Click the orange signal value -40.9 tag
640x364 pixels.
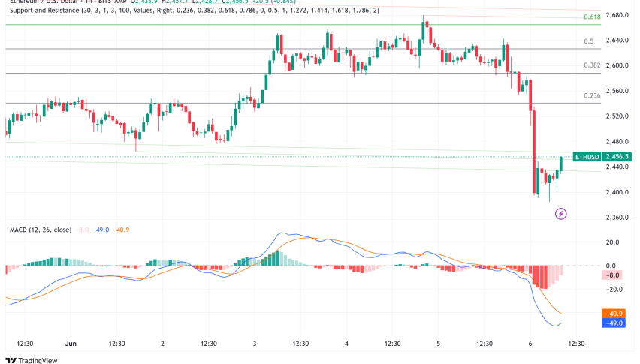click(614, 314)
